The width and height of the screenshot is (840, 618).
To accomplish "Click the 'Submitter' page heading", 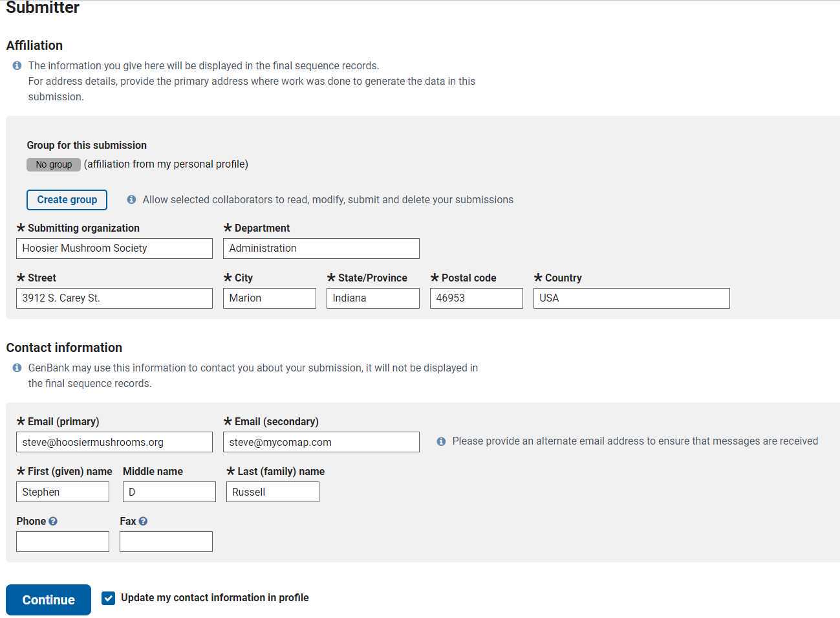I will click(43, 8).
